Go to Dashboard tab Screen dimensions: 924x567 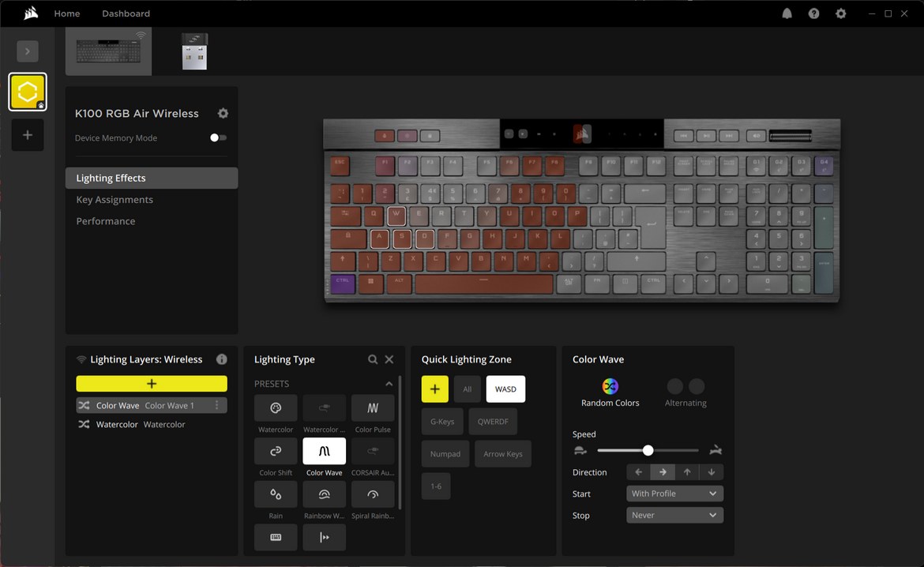point(126,13)
